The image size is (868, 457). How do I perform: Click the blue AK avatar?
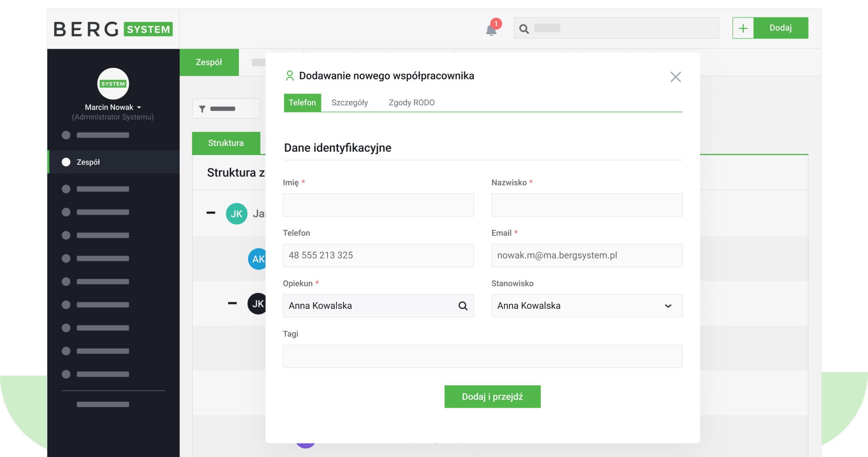coord(258,259)
